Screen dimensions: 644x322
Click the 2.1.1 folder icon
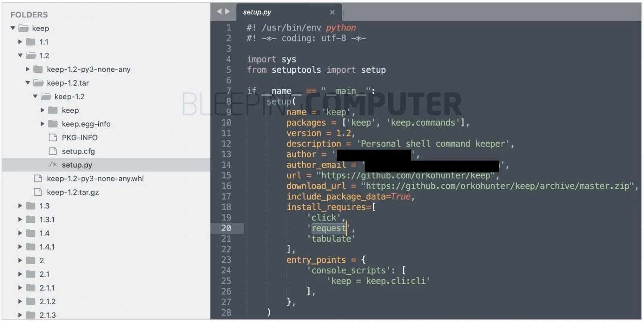31,288
